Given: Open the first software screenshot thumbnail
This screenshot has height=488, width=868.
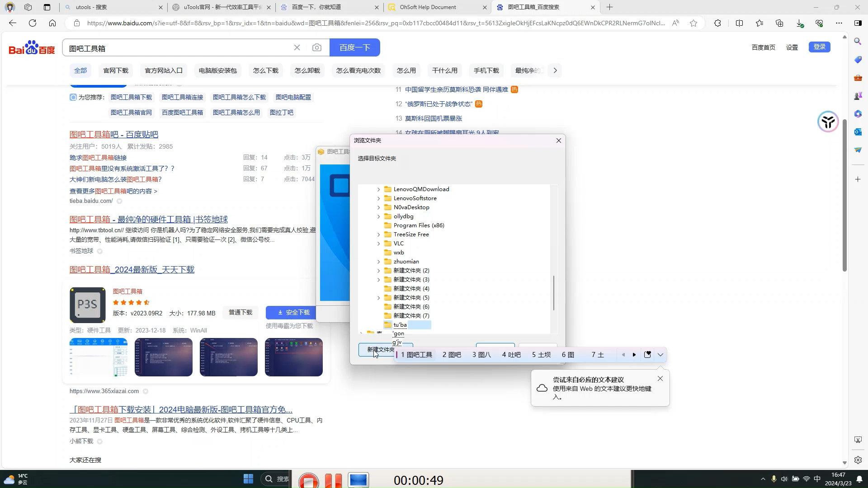Looking at the screenshot, I should pyautogui.click(x=99, y=357).
